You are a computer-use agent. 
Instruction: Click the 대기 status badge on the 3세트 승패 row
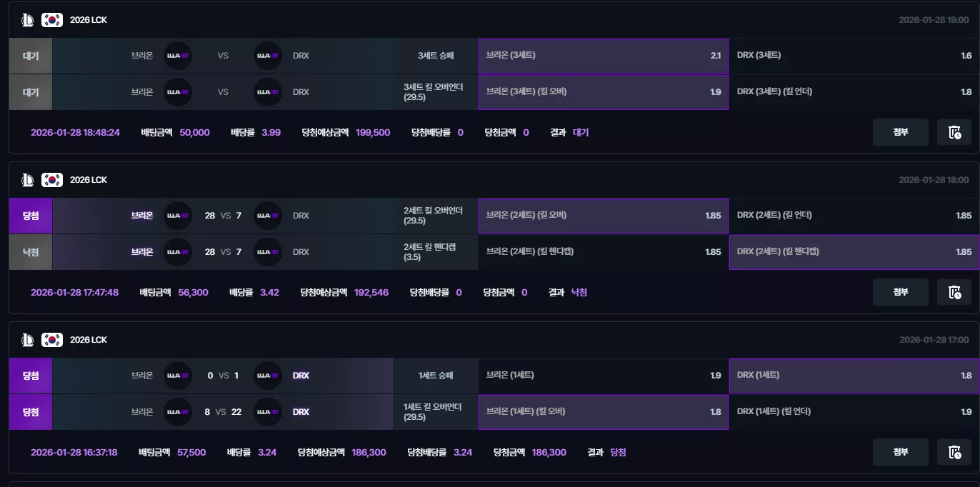pos(31,56)
